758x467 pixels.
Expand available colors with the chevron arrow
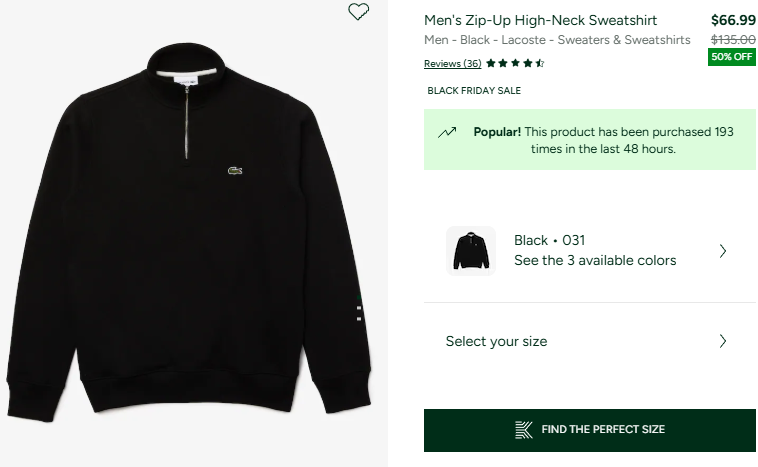pyautogui.click(x=723, y=251)
